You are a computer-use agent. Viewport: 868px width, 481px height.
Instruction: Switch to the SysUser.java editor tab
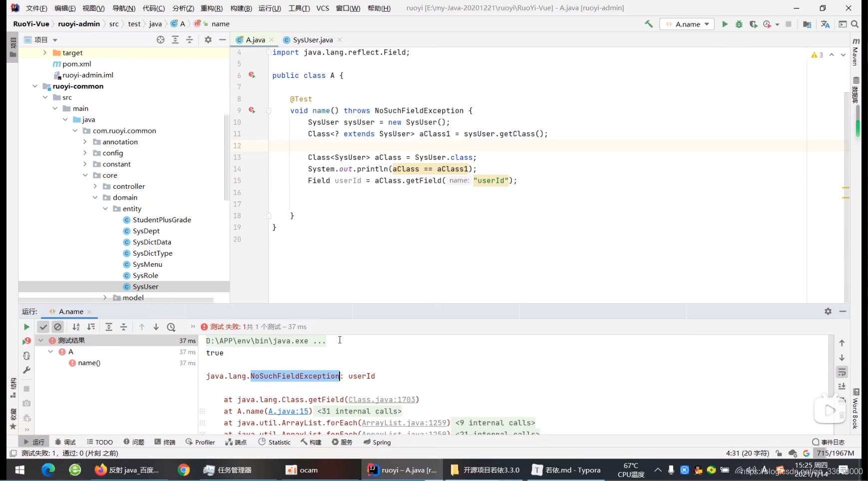tap(313, 40)
